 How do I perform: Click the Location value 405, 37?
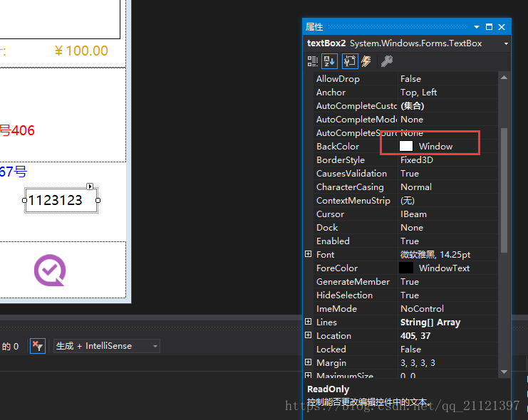click(x=415, y=335)
